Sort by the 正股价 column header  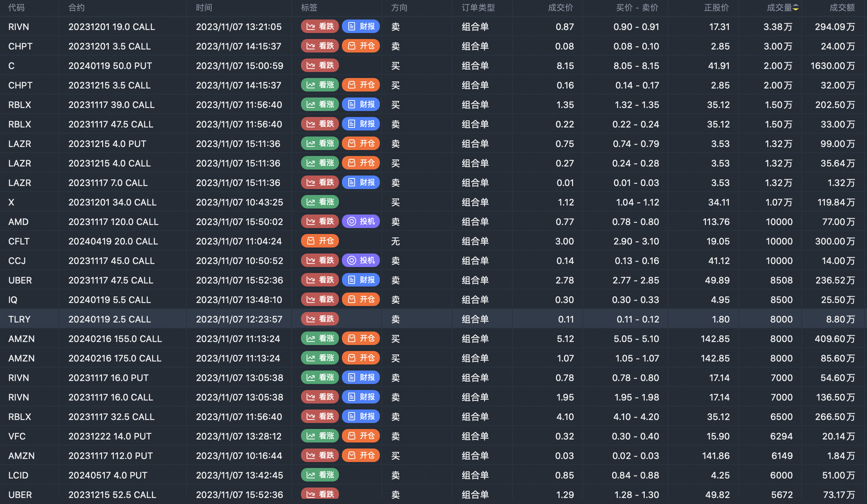(x=717, y=8)
